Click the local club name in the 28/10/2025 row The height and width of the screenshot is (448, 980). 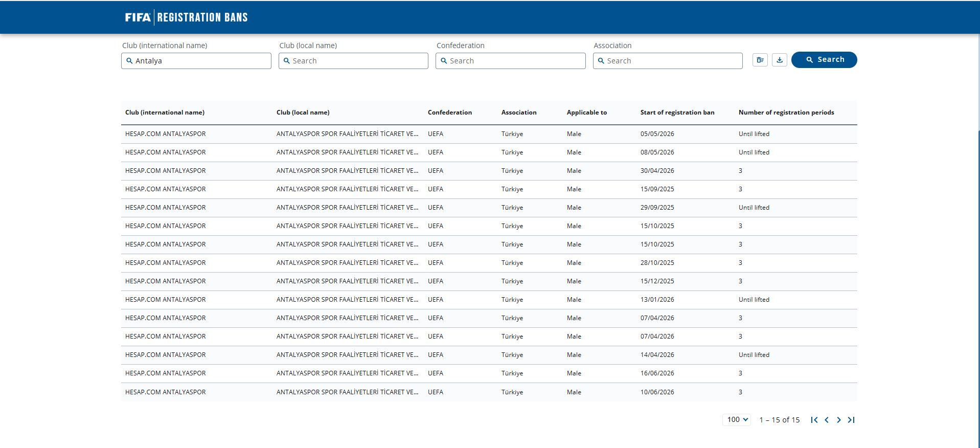pos(348,263)
